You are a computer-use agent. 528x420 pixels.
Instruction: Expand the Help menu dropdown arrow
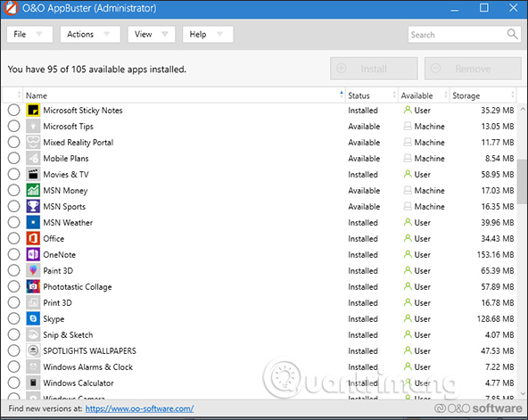click(x=219, y=34)
